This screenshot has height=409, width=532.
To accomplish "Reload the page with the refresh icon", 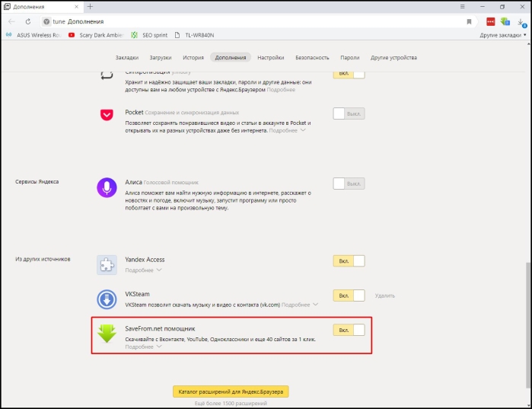I will (x=28, y=22).
